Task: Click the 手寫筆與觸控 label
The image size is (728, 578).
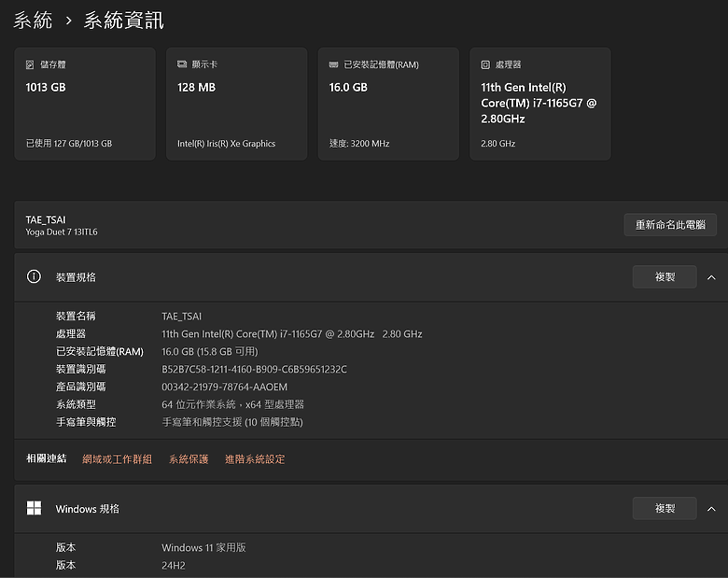Action: click(x=86, y=422)
